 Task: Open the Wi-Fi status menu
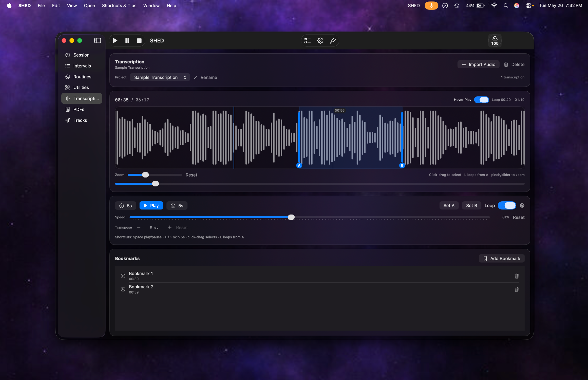(494, 5)
